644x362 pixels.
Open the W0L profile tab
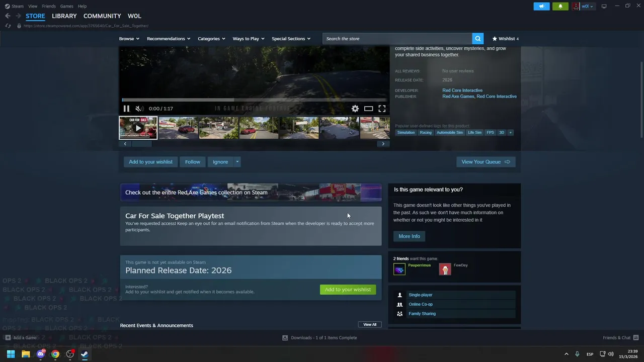(x=134, y=16)
